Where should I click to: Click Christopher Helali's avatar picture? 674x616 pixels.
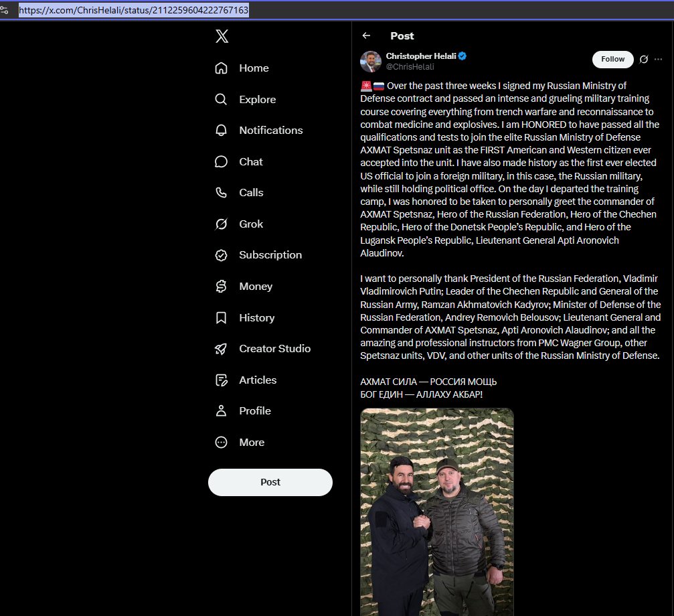pos(371,61)
